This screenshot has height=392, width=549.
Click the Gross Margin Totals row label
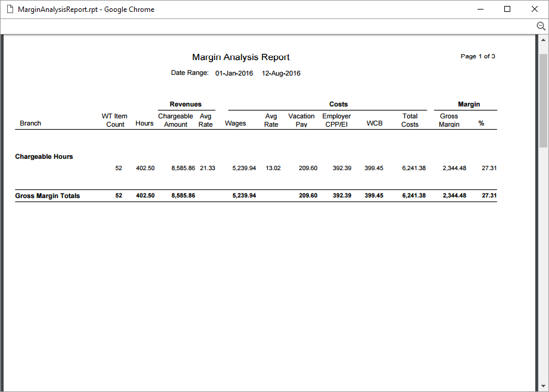pyautogui.click(x=46, y=196)
